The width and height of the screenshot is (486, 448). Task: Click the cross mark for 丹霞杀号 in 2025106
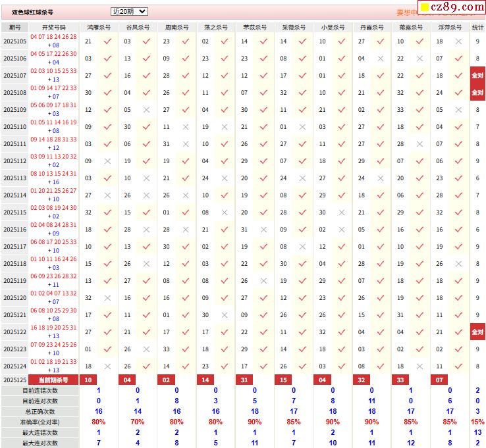(380, 59)
